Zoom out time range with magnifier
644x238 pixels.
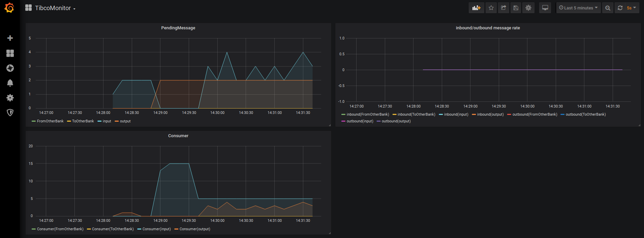coord(608,8)
